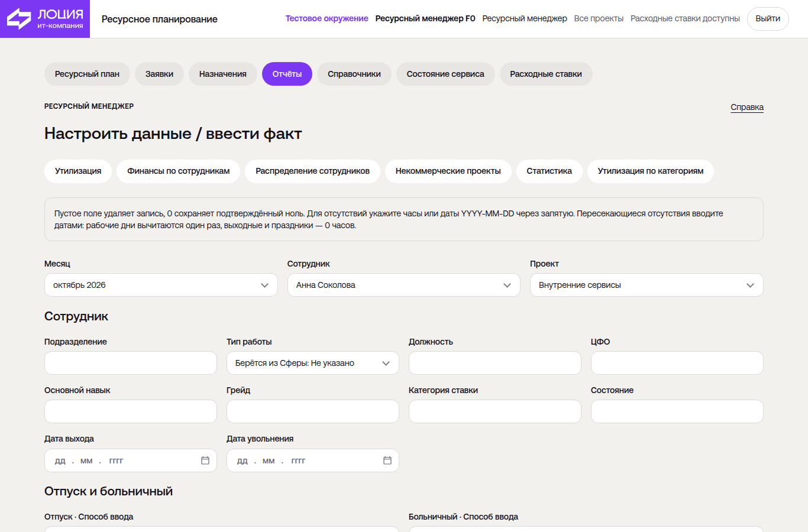
Task: Click the Подразделение input field
Action: [131, 363]
